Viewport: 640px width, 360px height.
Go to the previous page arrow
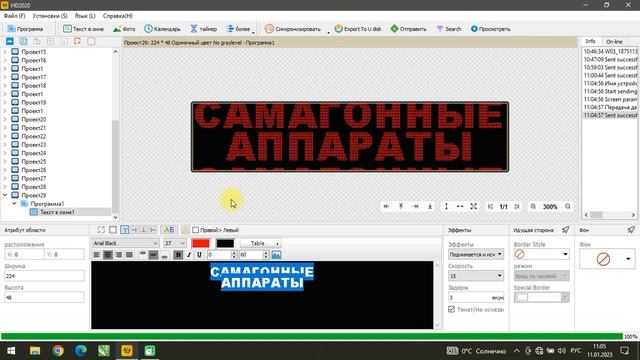[x=490, y=207]
